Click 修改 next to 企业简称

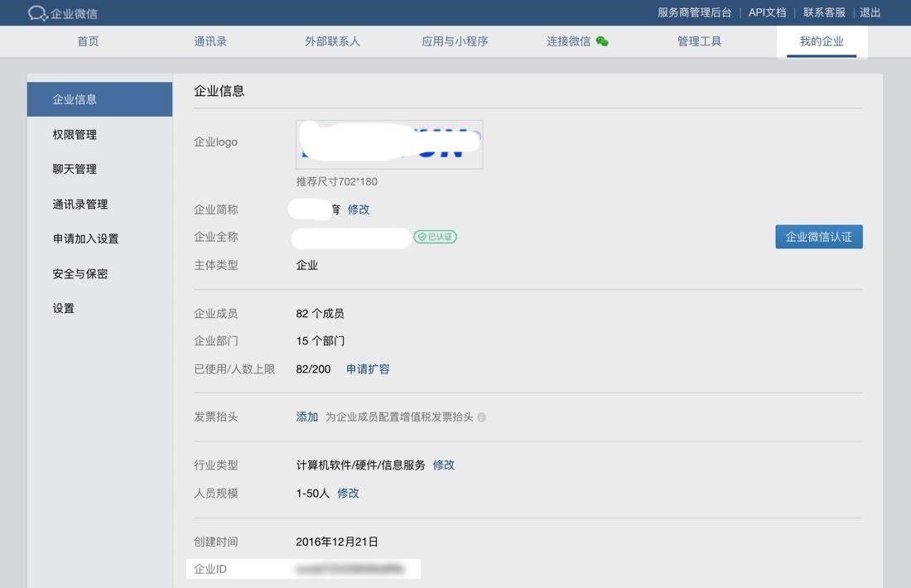359,210
